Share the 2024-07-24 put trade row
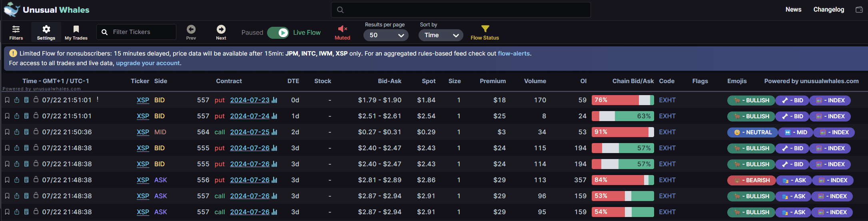 tap(17, 116)
